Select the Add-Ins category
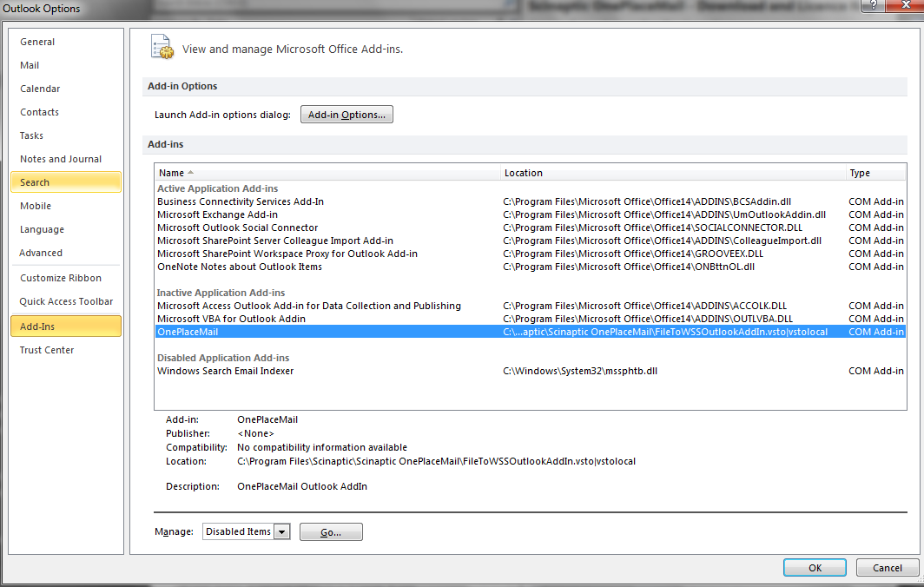This screenshot has width=924, height=587. [x=66, y=326]
